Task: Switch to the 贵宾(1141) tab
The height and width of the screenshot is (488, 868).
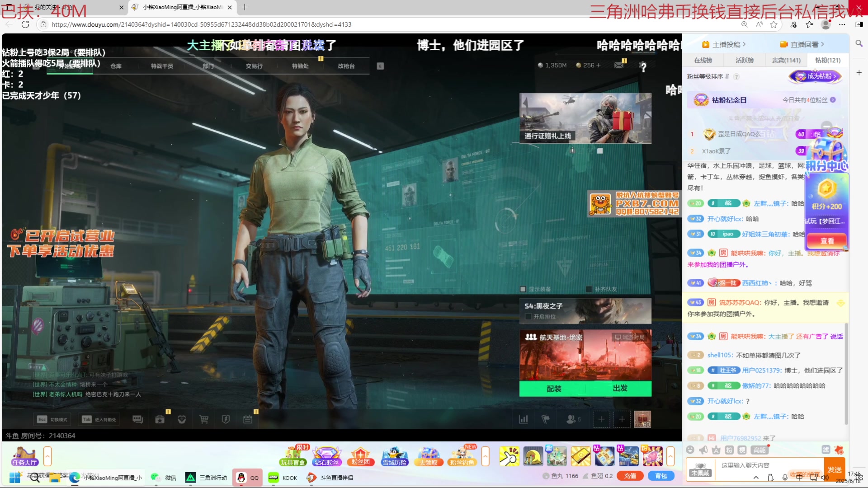Action: [x=786, y=60]
